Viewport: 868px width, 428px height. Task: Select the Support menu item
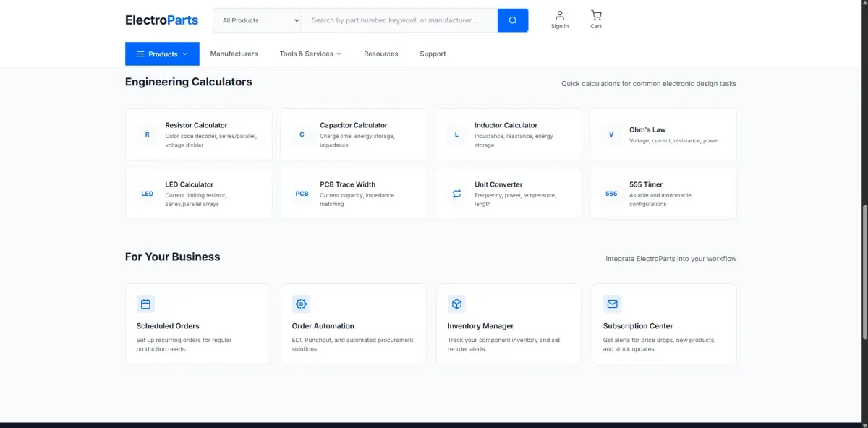tap(433, 54)
